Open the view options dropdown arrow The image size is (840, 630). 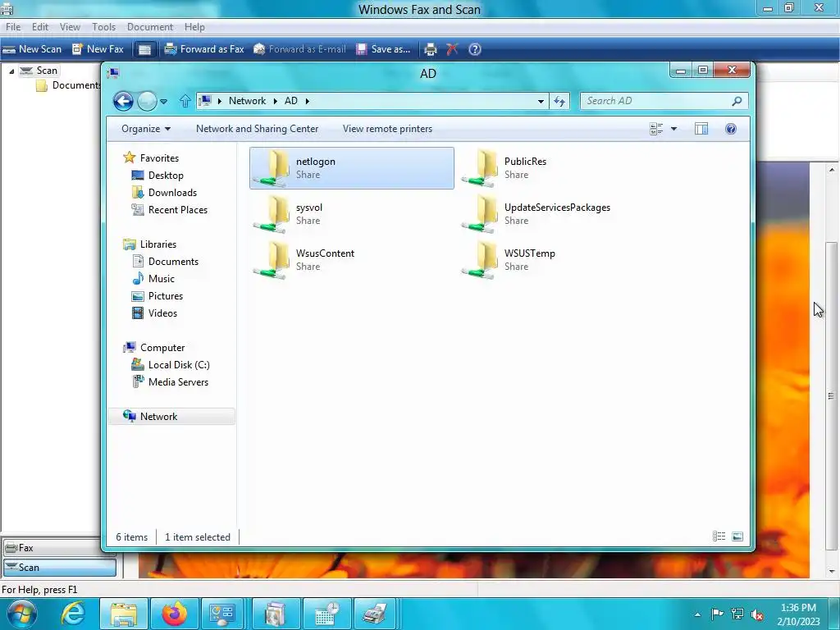pos(674,129)
